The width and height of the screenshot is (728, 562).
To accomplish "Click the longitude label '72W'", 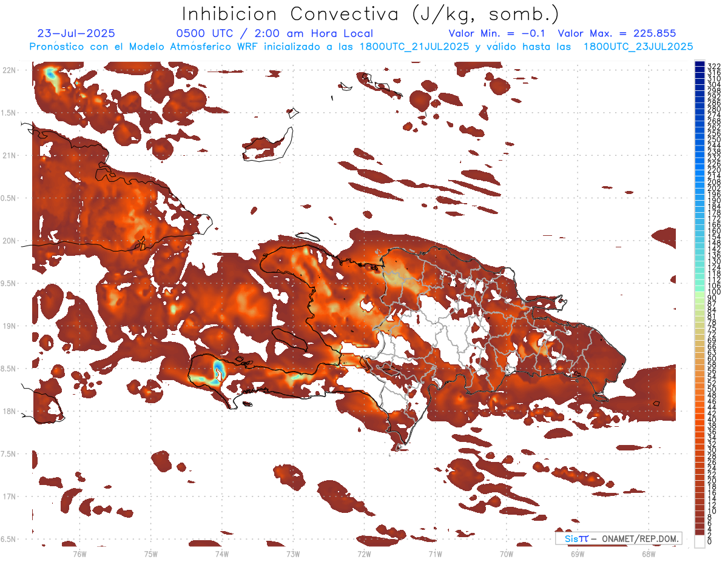I will 364,554.
